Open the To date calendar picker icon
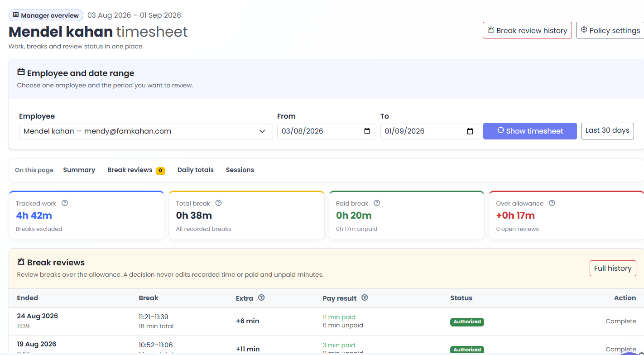The width and height of the screenshot is (644, 355). coord(470,131)
